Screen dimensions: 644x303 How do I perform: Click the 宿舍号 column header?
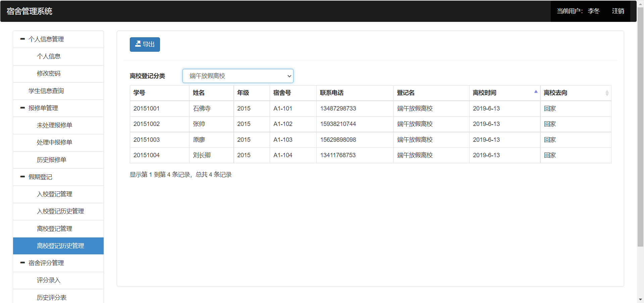pyautogui.click(x=293, y=93)
